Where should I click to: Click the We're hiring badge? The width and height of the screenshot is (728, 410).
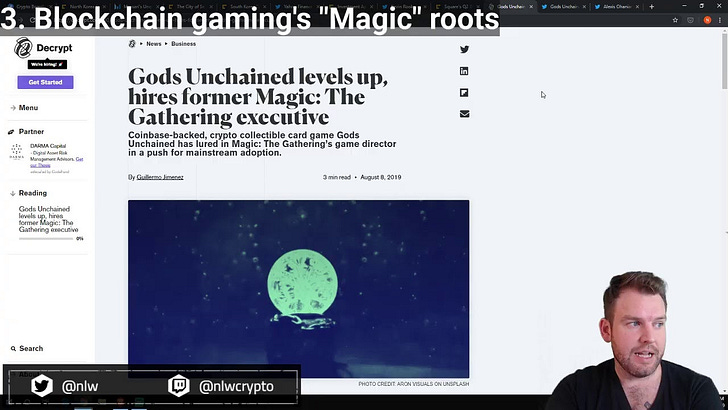tap(47, 65)
